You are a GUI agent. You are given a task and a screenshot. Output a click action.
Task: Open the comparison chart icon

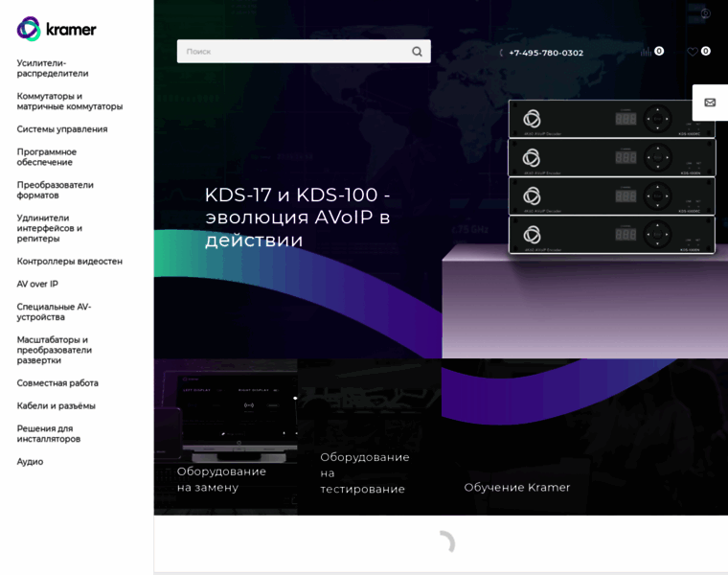(646, 52)
